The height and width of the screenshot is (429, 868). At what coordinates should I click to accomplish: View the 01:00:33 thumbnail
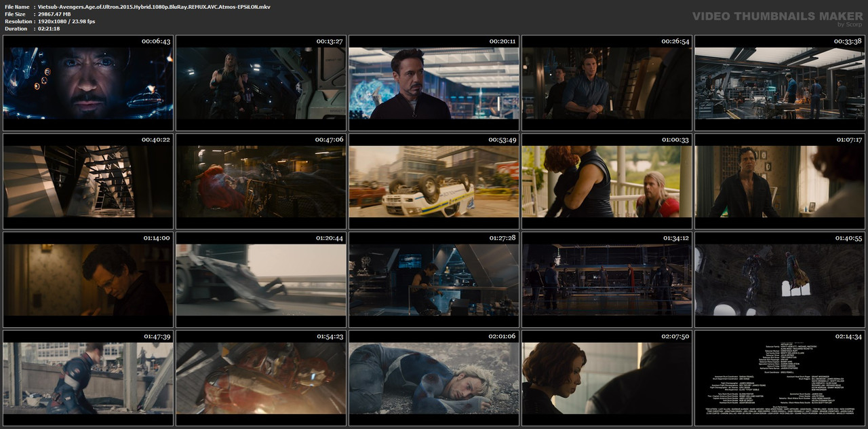coord(607,181)
